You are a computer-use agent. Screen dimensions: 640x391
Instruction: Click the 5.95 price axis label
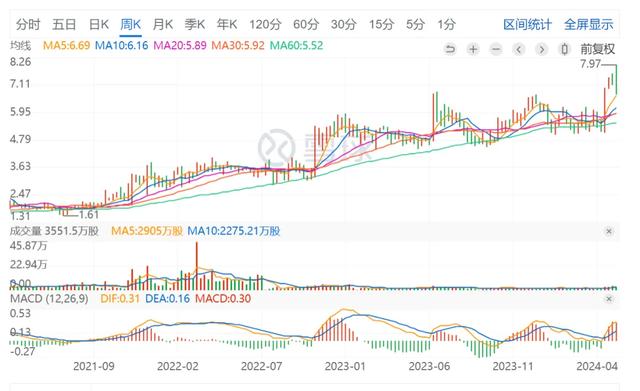pyautogui.click(x=20, y=112)
